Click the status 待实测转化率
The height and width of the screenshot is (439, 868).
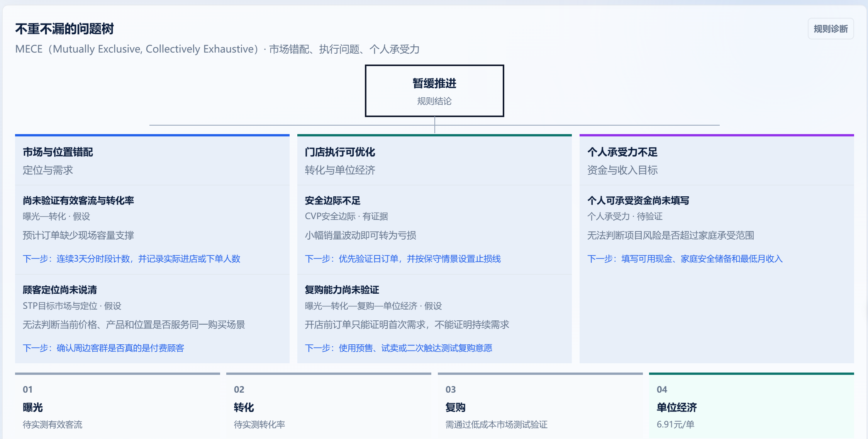tap(259, 425)
